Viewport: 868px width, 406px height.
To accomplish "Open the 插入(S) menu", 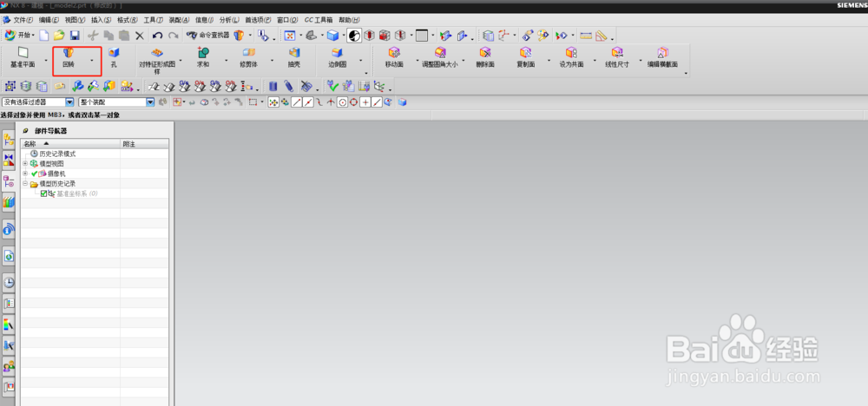I will point(101,20).
